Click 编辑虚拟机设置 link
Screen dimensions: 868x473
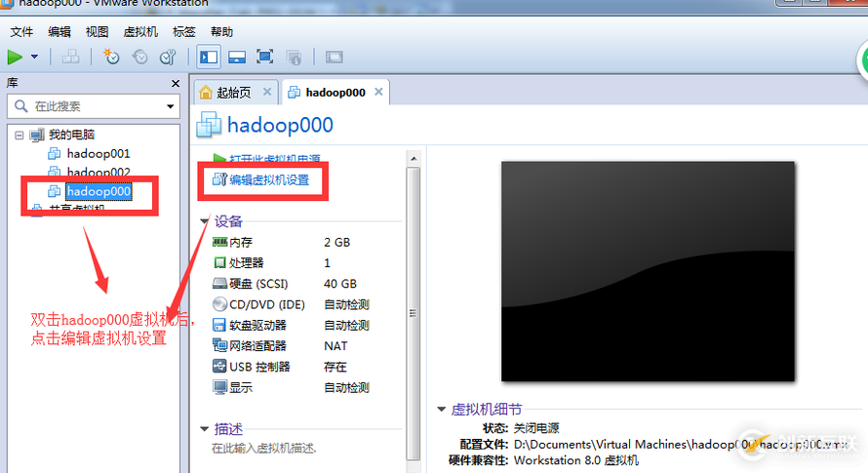click(269, 180)
